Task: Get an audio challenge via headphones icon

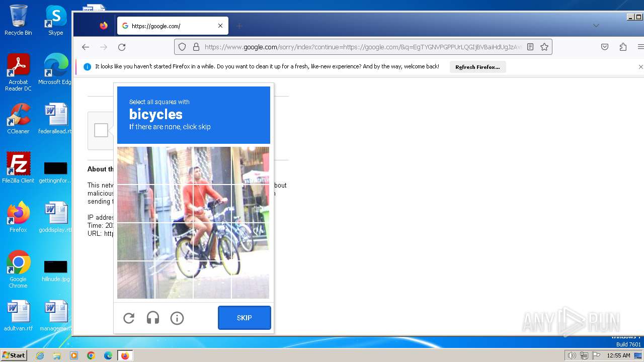Action: 153,318
